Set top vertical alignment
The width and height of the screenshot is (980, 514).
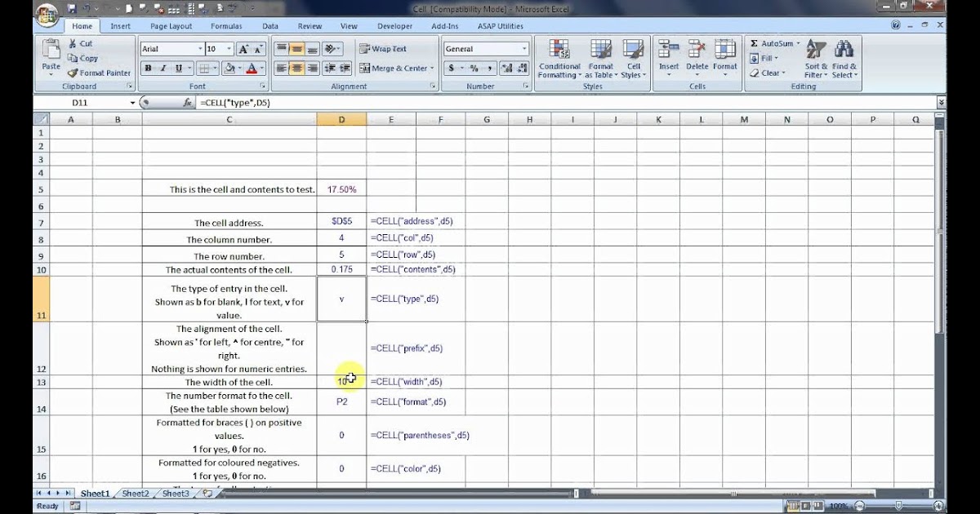(281, 49)
